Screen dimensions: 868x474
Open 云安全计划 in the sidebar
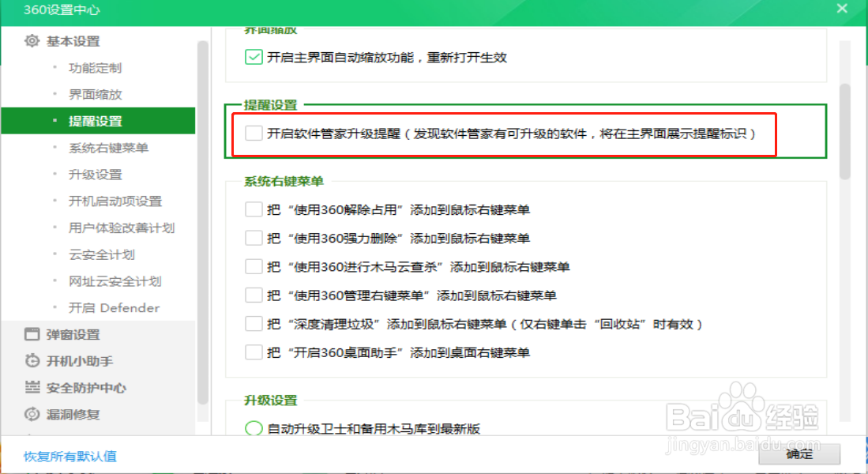pyautogui.click(x=101, y=254)
